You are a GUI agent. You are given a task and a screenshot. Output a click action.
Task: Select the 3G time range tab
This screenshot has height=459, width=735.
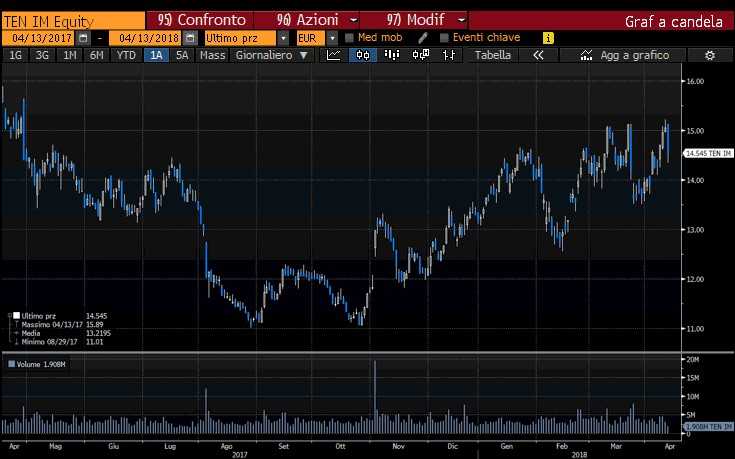42,55
